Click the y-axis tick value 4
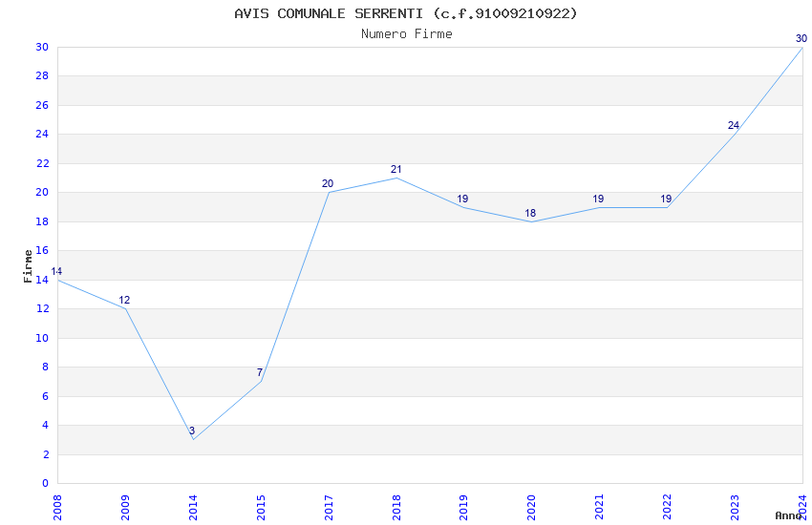Screen dimensions: 812x525 [46, 425]
